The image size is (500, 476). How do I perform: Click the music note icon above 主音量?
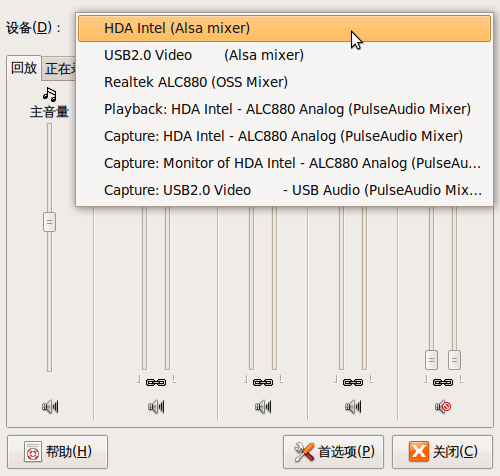click(50, 94)
